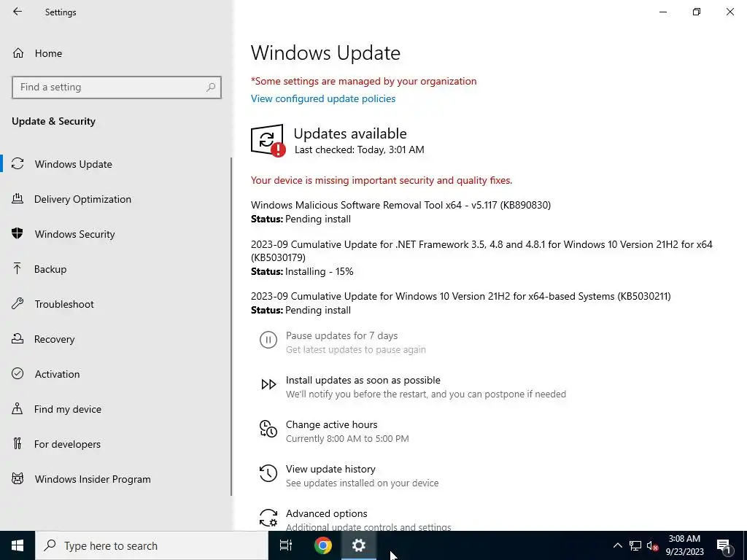Click the back arrow in Settings
The width and height of the screenshot is (747, 560).
18,12
